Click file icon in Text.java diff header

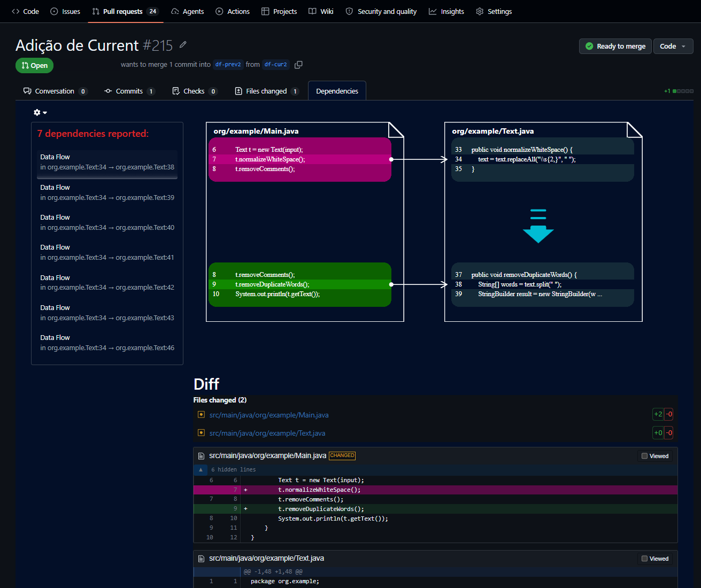(201, 559)
